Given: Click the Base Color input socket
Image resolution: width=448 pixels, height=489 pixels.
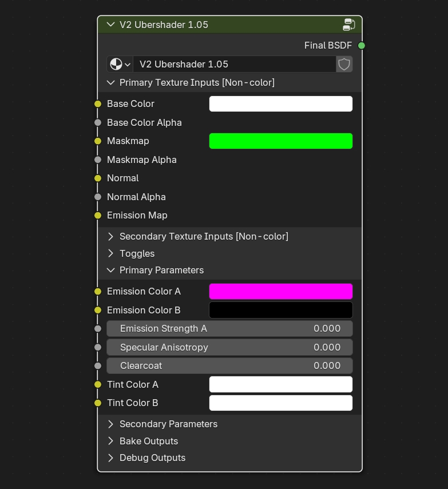Looking at the screenshot, I should pyautogui.click(x=98, y=104).
